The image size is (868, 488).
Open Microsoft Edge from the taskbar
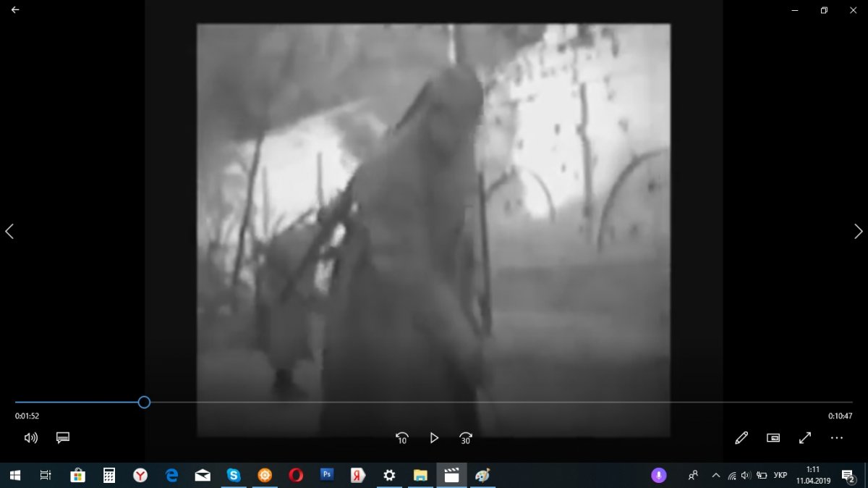tap(171, 476)
